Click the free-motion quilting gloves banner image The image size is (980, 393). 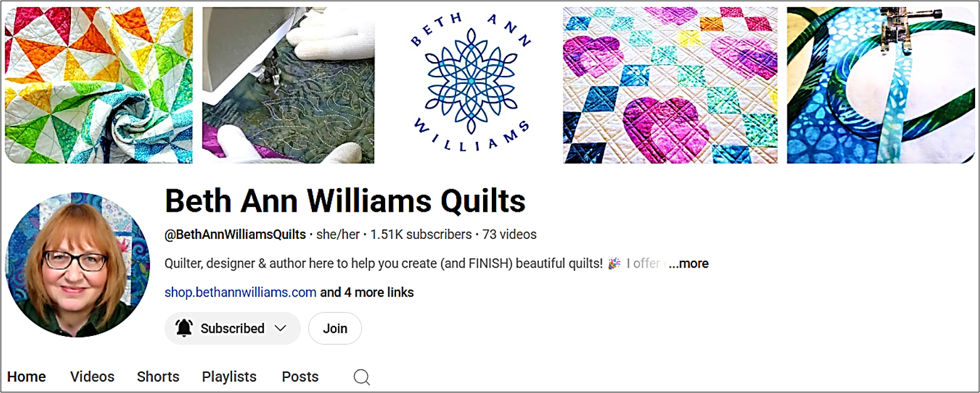(x=288, y=85)
